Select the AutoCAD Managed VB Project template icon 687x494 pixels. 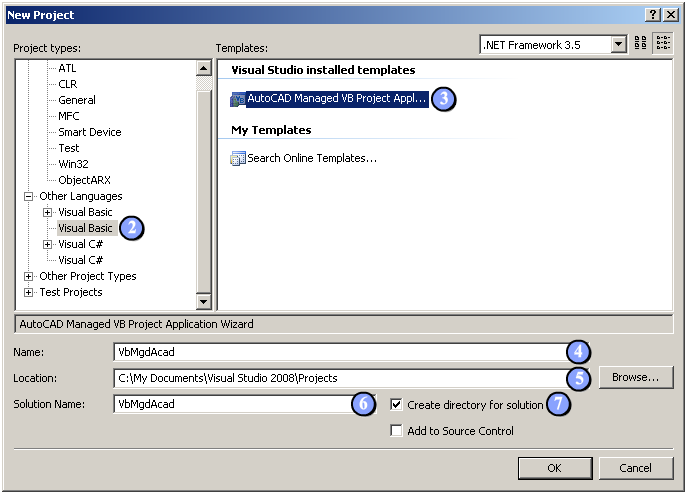[238, 100]
